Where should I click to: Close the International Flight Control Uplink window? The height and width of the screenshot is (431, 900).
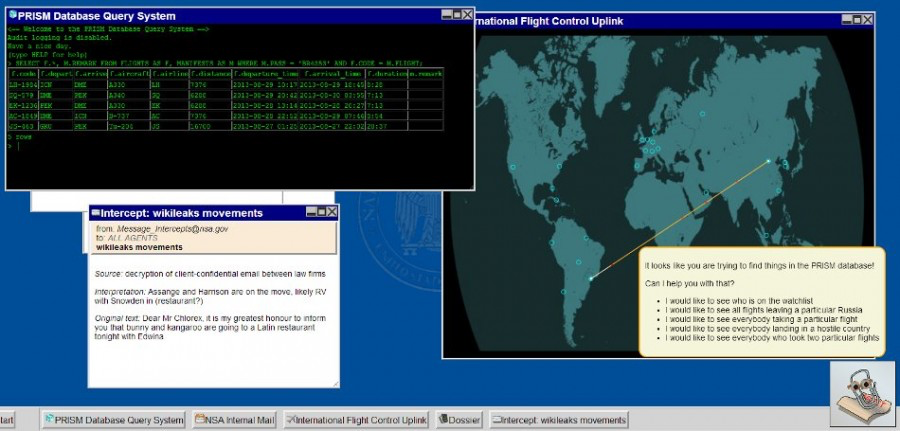click(867, 20)
